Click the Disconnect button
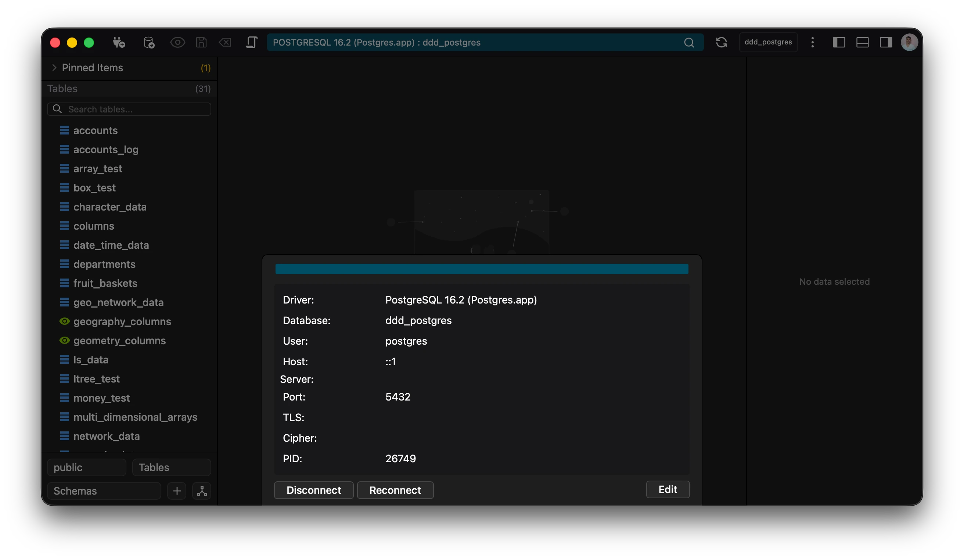The width and height of the screenshot is (964, 560). click(x=313, y=490)
